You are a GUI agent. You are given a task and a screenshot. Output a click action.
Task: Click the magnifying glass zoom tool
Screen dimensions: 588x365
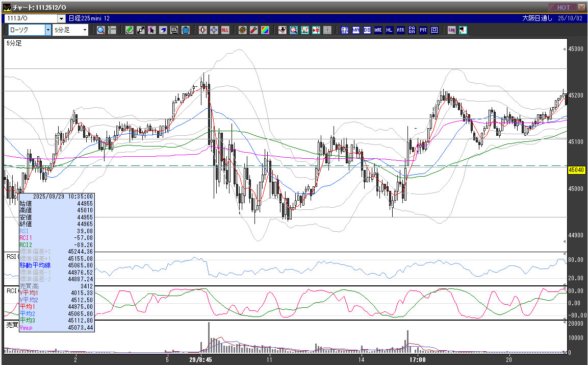[x=100, y=30]
